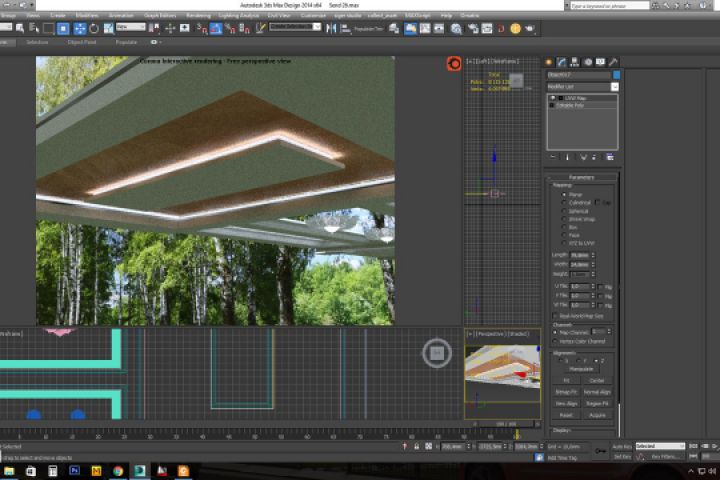Click the Acquire alignment button
This screenshot has height=480, width=720.
tap(597, 414)
